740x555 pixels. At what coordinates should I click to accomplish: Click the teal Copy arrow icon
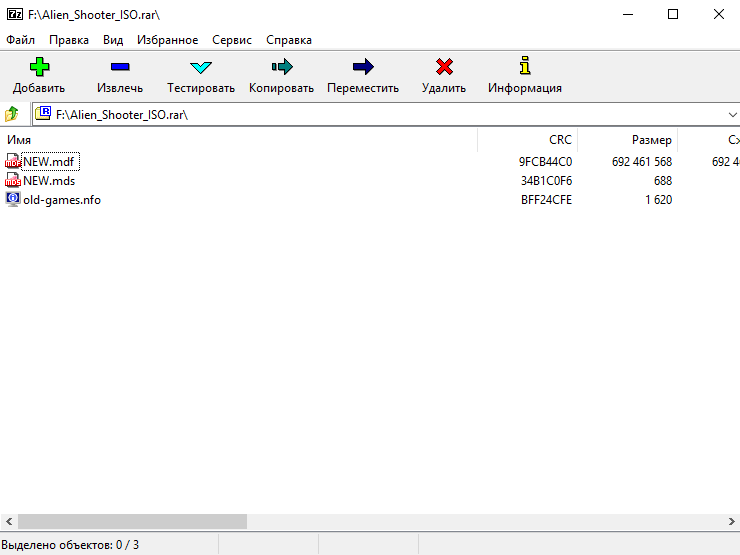282,67
